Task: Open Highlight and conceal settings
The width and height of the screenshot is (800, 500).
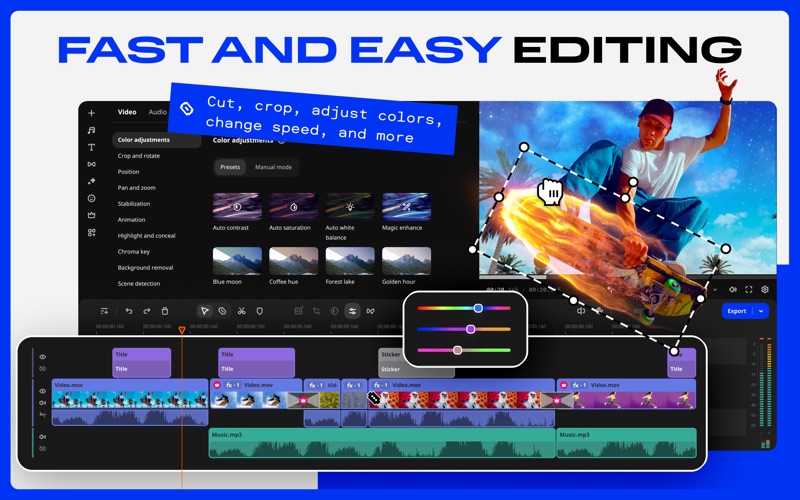Action: tap(146, 236)
